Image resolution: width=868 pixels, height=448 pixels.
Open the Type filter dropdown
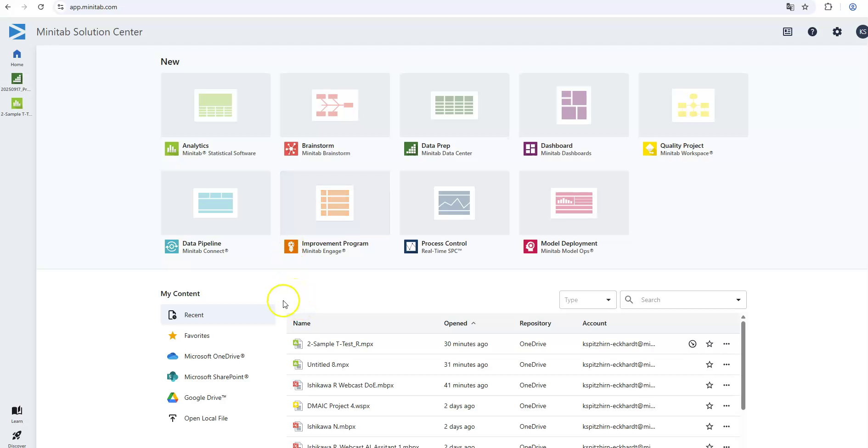588,299
